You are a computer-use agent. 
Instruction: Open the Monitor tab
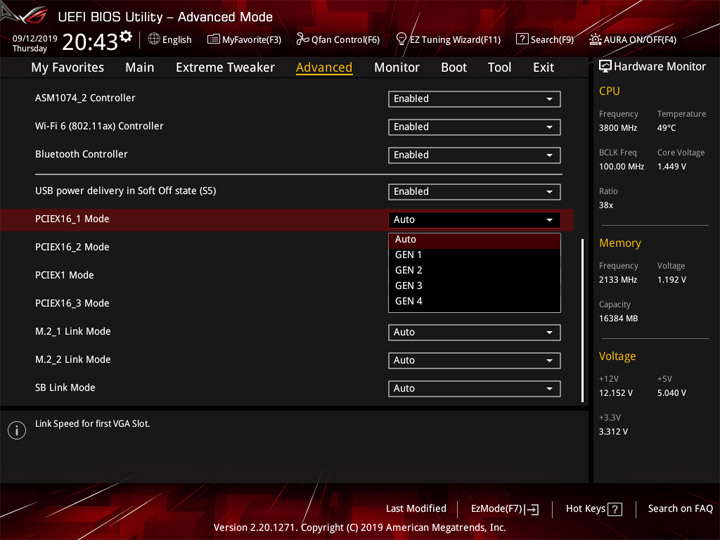pyautogui.click(x=397, y=68)
